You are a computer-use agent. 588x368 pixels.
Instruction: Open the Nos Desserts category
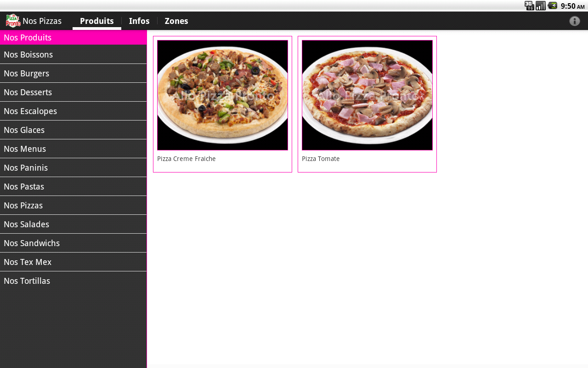click(73, 92)
